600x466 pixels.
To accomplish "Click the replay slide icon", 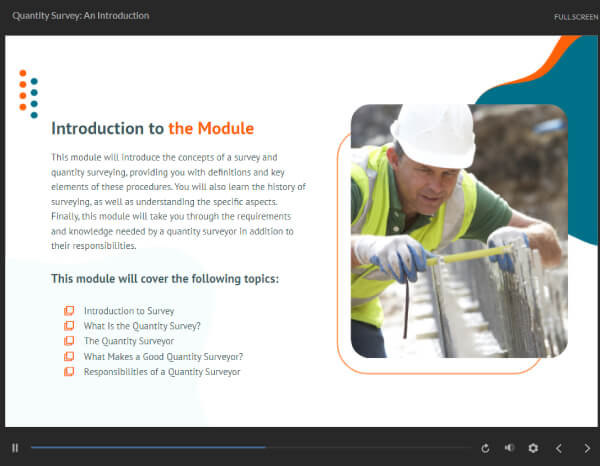I will (x=485, y=448).
